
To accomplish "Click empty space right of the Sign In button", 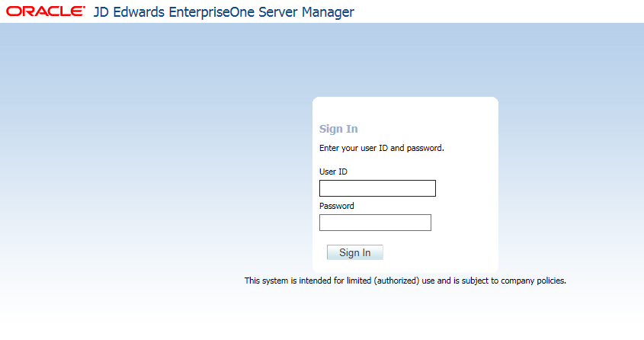I will (442, 252).
